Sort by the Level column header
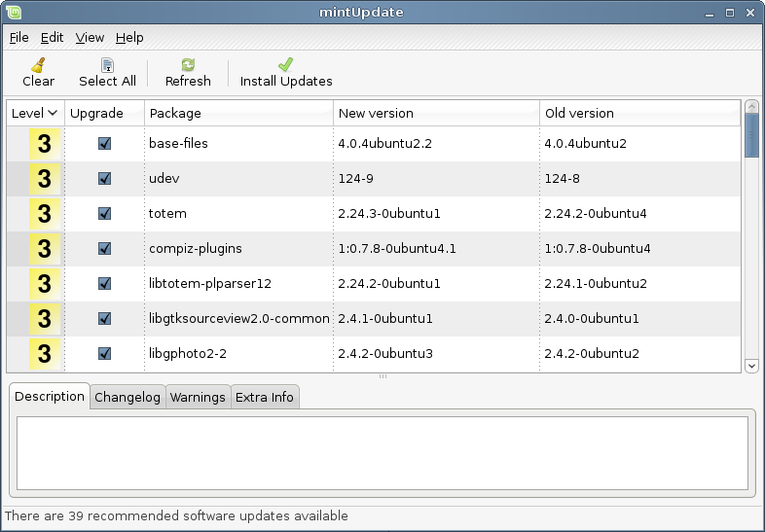The width and height of the screenshot is (765, 532). pyautogui.click(x=35, y=113)
